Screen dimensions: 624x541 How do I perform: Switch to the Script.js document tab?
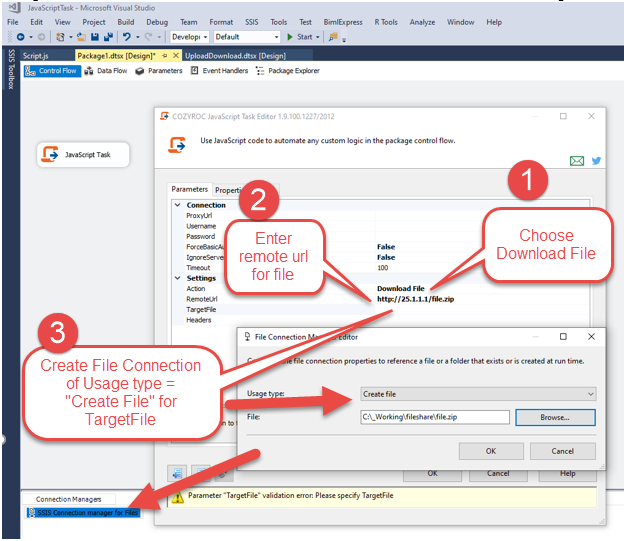click(35, 56)
